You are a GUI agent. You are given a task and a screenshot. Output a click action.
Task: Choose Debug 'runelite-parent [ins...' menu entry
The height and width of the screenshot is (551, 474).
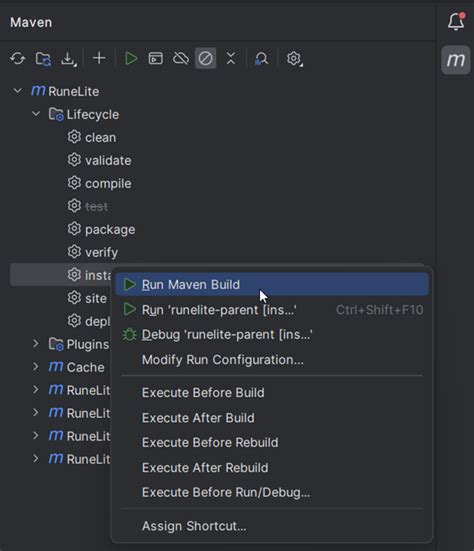272,335
